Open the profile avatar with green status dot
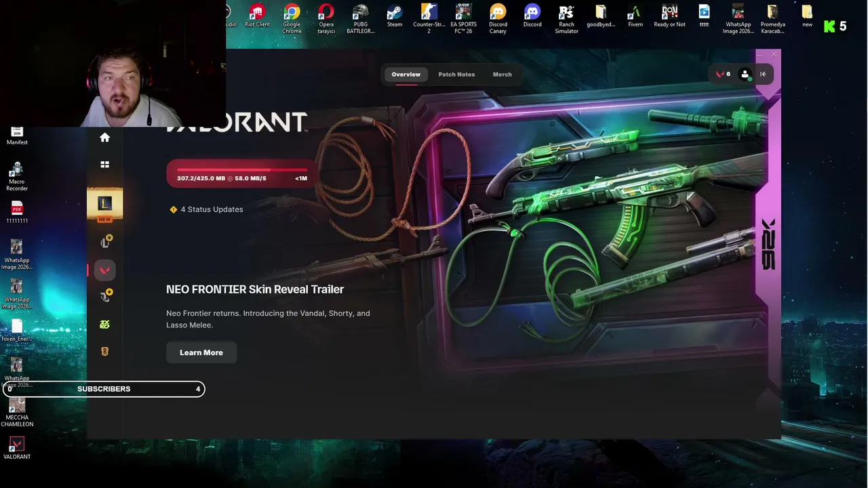This screenshot has height=488, width=868. pos(745,75)
